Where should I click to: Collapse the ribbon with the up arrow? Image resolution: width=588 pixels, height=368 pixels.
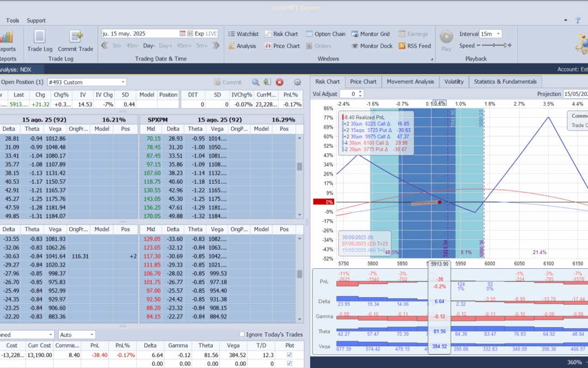click(x=566, y=20)
